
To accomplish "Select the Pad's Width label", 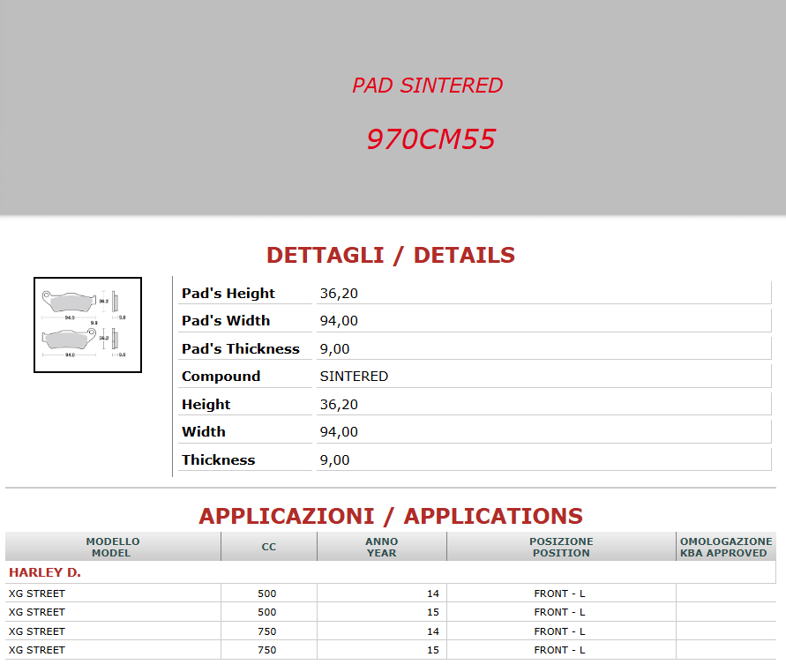I will 226,321.
